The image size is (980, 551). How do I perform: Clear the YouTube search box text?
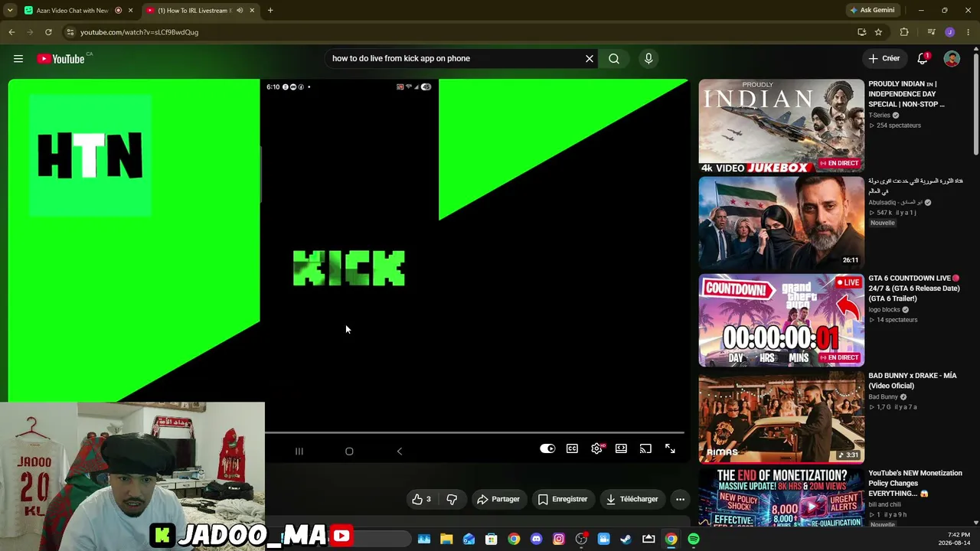tap(590, 58)
